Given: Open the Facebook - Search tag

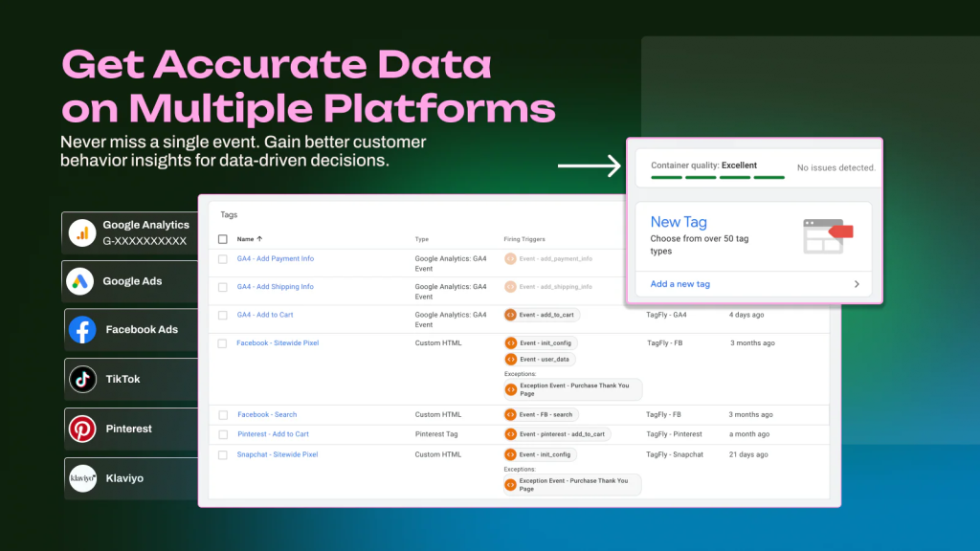Looking at the screenshot, I should (x=267, y=415).
